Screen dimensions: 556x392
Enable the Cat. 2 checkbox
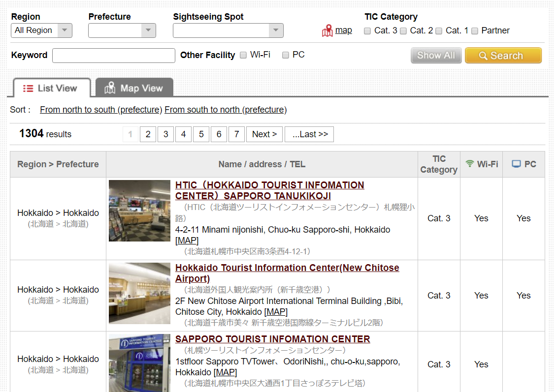403,31
